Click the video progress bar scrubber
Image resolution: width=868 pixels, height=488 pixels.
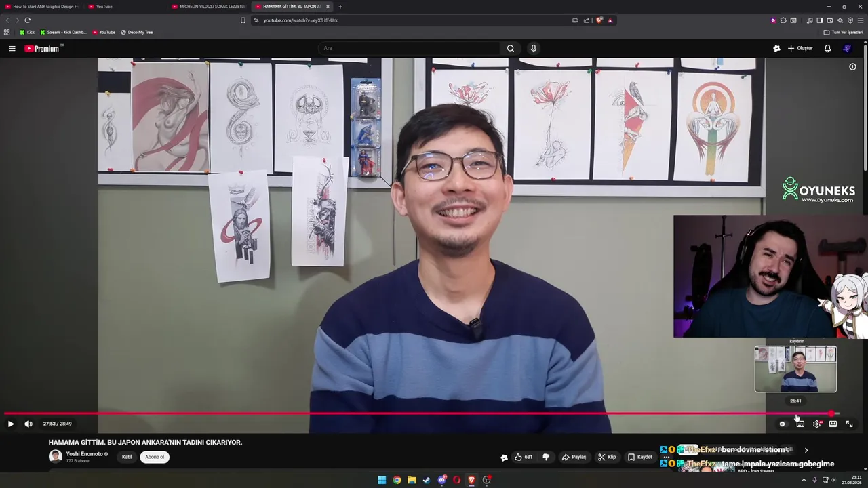pos(831,413)
